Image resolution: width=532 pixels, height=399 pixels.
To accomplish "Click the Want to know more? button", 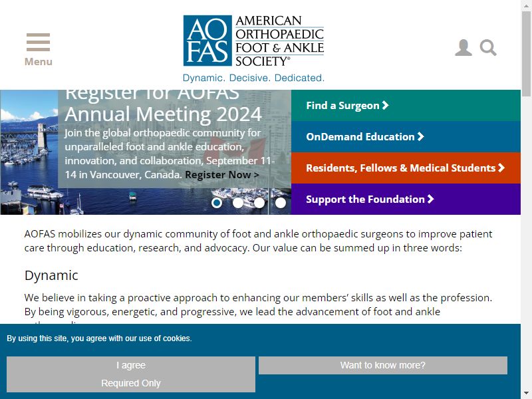I will [383, 365].
